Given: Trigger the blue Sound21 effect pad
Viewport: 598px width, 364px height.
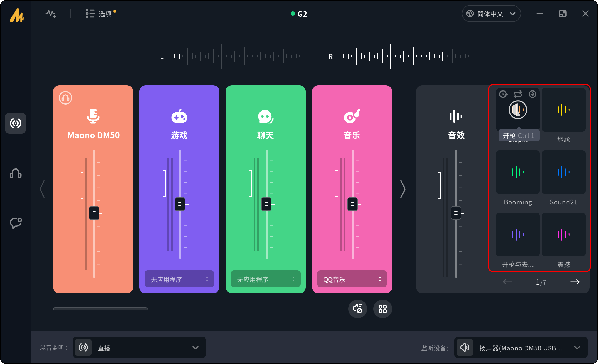Looking at the screenshot, I should 563,172.
